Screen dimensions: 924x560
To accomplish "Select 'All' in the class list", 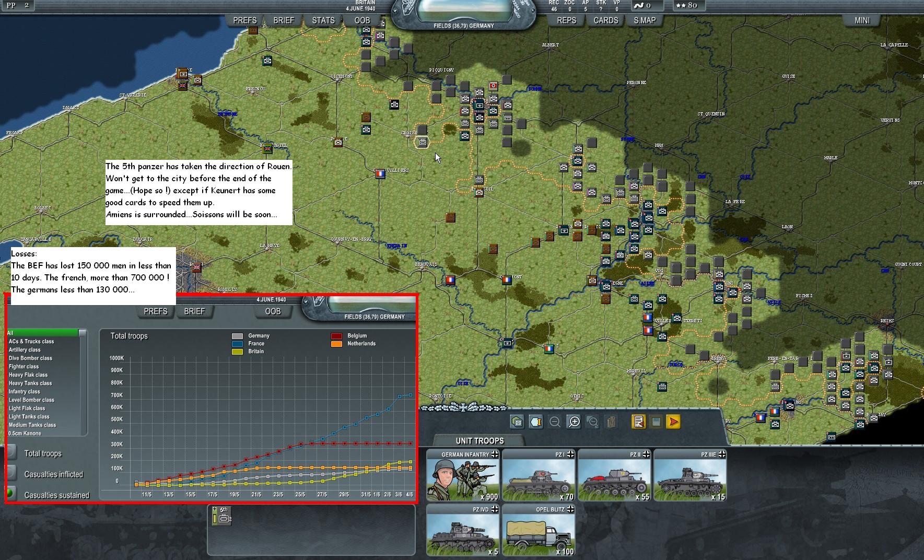I will click(43, 333).
